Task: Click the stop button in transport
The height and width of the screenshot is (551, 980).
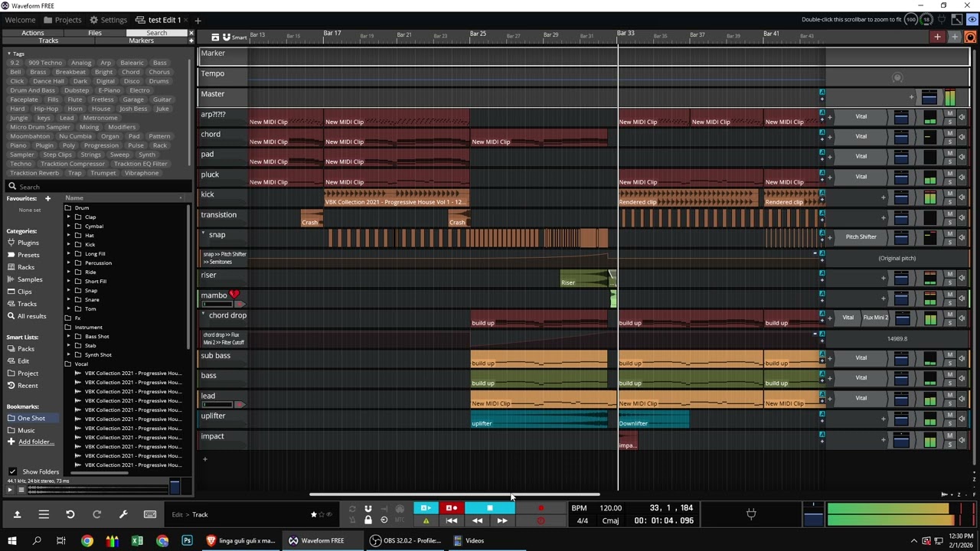Action: (x=489, y=508)
